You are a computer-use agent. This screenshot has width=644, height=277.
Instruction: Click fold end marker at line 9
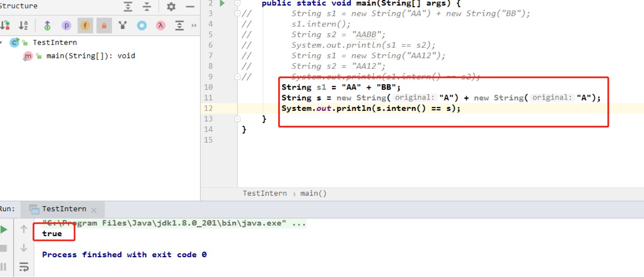coord(237,76)
